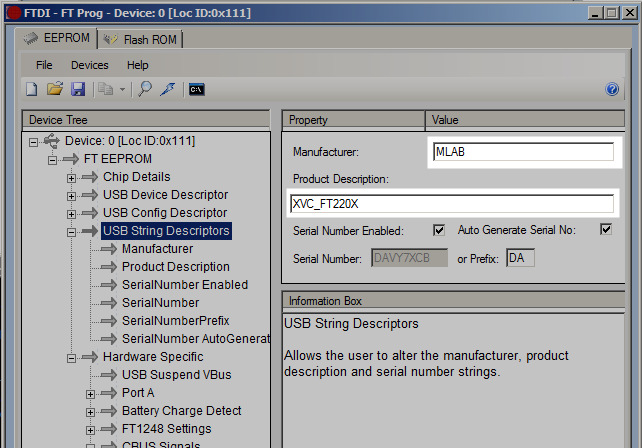Expand the Port A node
The width and height of the screenshot is (642, 448).
click(x=90, y=394)
